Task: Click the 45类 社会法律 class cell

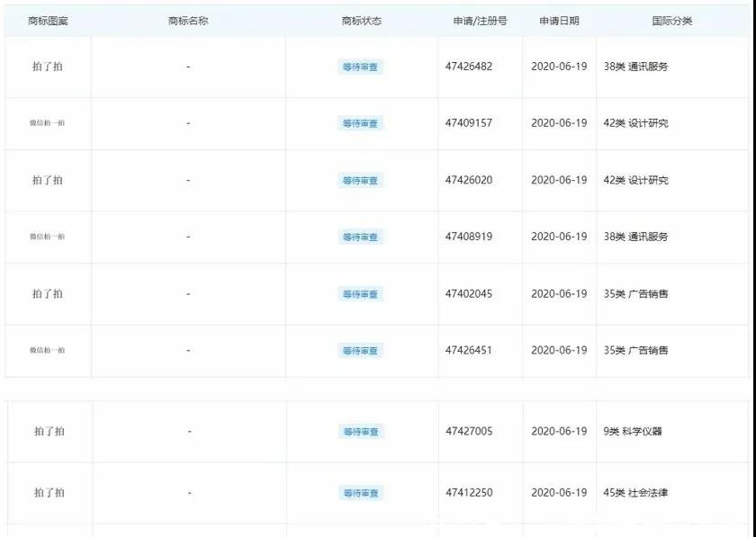Action: pos(636,493)
